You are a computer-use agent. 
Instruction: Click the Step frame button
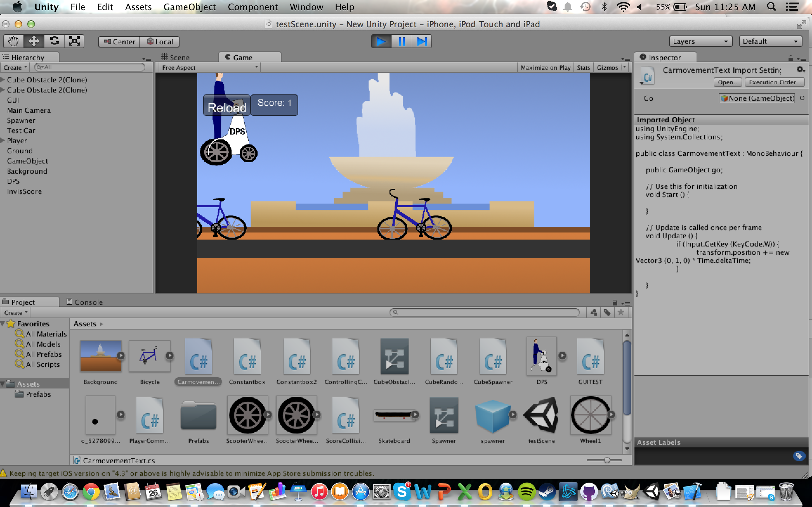422,41
